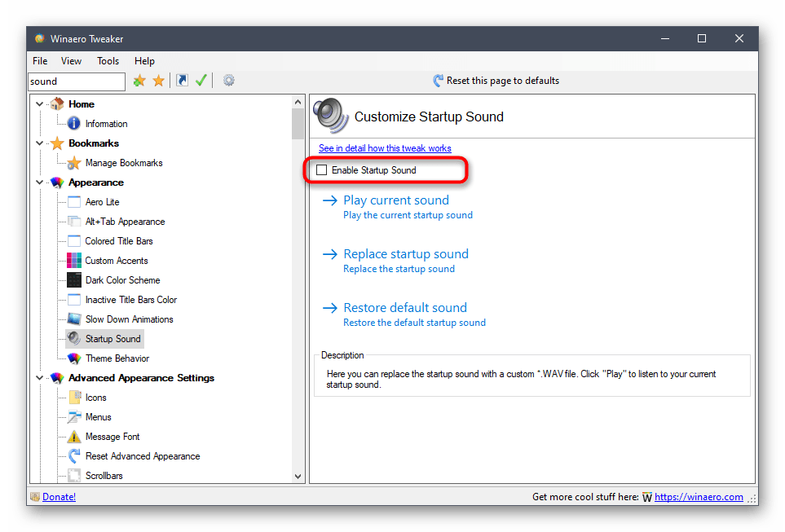785x532 pixels.
Task: Open the Donate! link
Action: 59,497
